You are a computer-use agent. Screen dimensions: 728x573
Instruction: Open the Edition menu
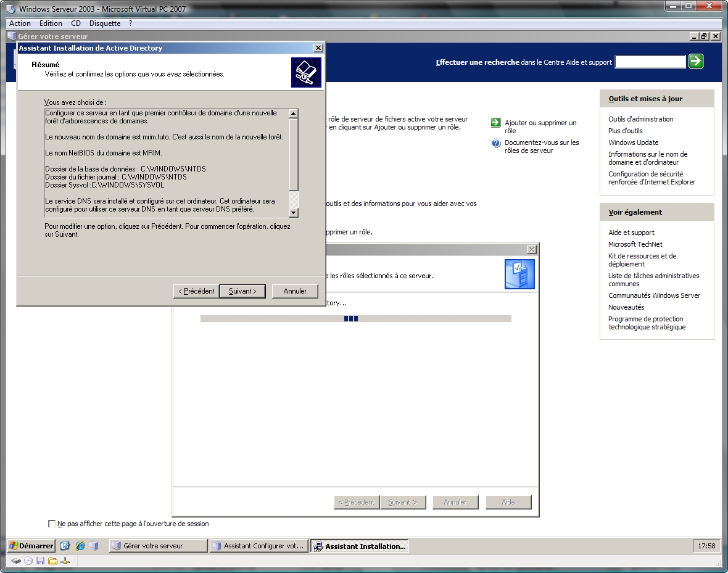[x=51, y=23]
